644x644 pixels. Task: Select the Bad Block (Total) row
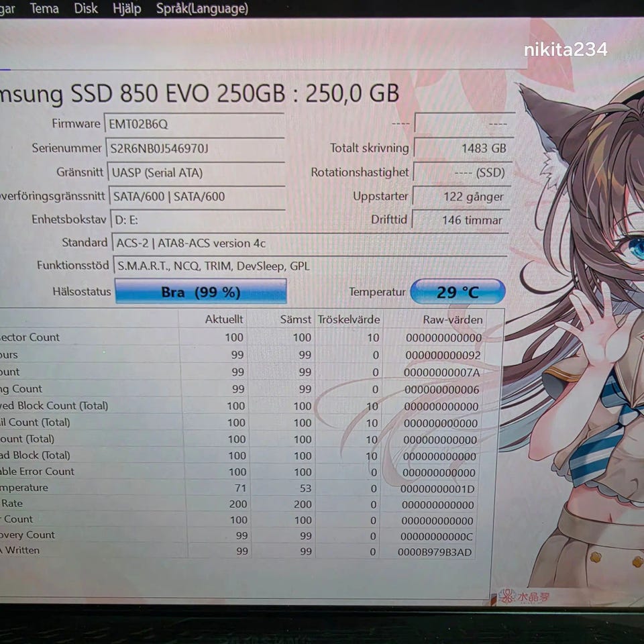click(239, 456)
